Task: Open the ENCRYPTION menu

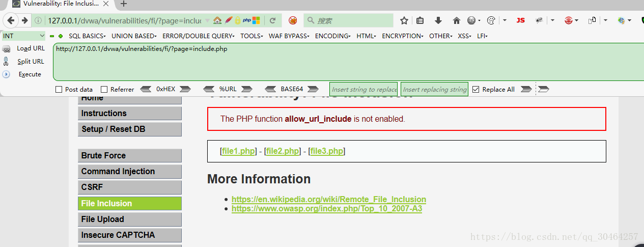Action: pyautogui.click(x=403, y=36)
